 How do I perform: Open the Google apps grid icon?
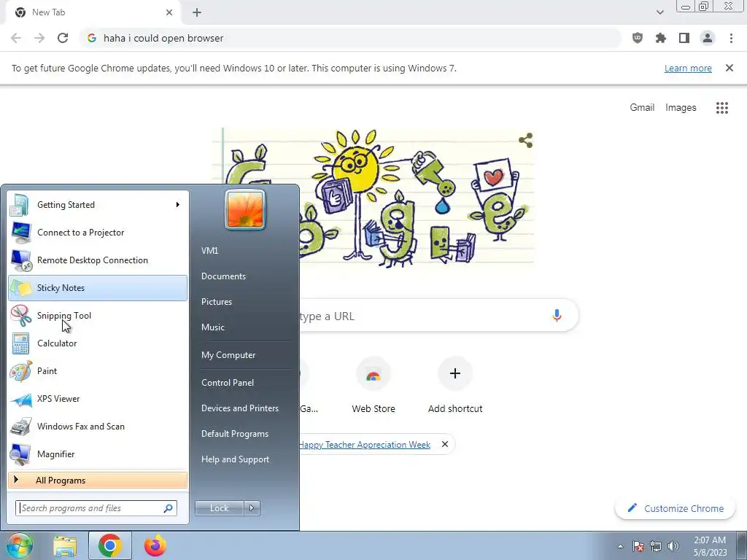point(722,108)
